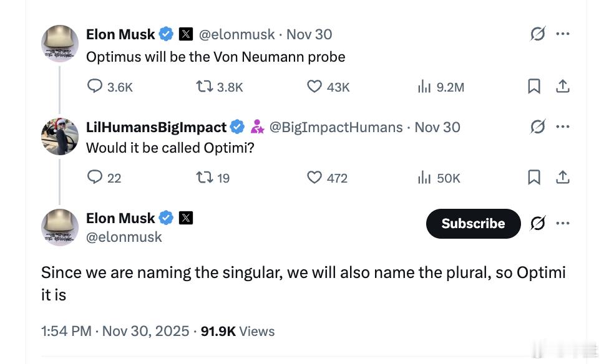Screen dimensions: 604x364
Task: Open Grok icon on the first post
Action: [537, 34]
